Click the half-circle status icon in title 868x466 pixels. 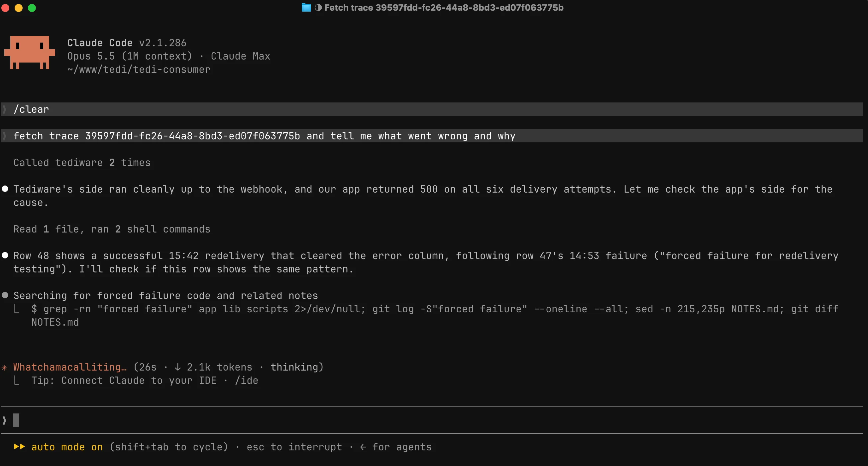coord(318,7)
